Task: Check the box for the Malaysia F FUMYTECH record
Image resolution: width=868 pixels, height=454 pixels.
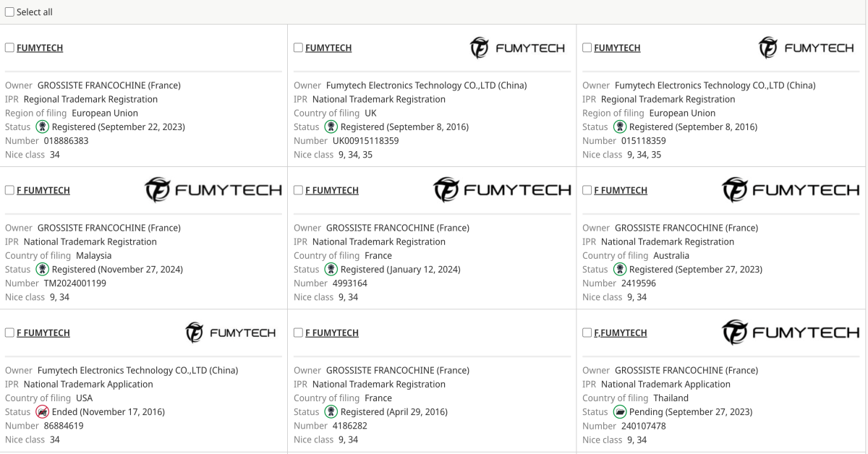Action: click(x=9, y=190)
